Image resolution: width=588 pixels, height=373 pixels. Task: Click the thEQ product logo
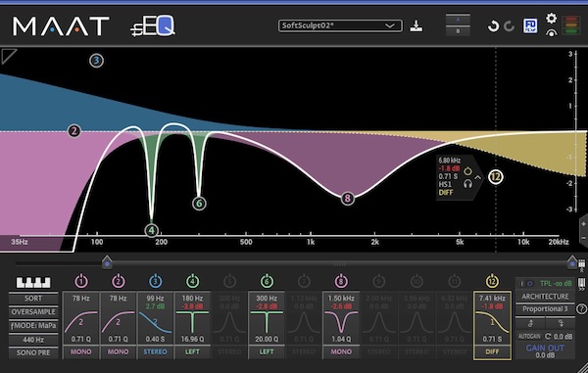(x=153, y=25)
